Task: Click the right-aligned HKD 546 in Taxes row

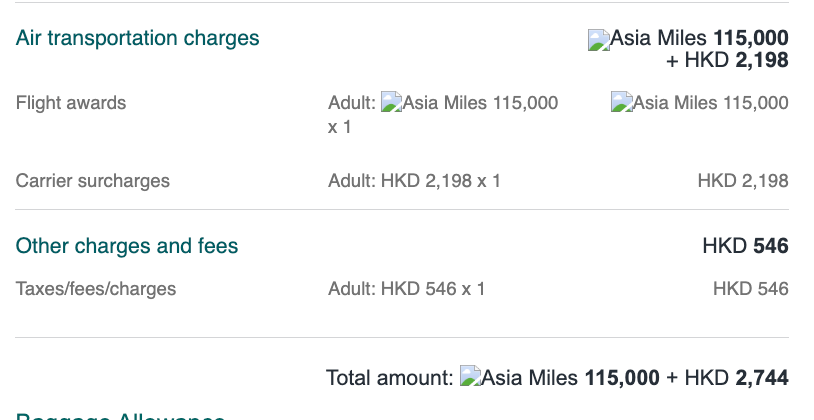Action: [751, 289]
